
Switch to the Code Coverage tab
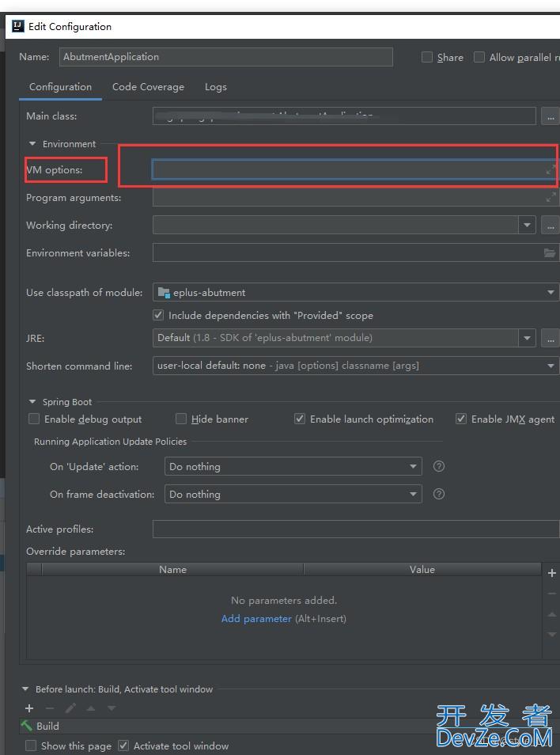(x=148, y=87)
